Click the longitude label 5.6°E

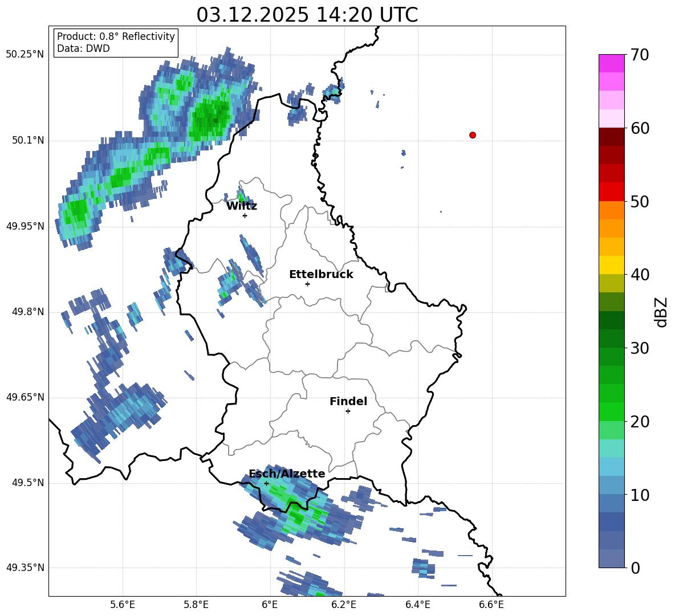[123, 605]
